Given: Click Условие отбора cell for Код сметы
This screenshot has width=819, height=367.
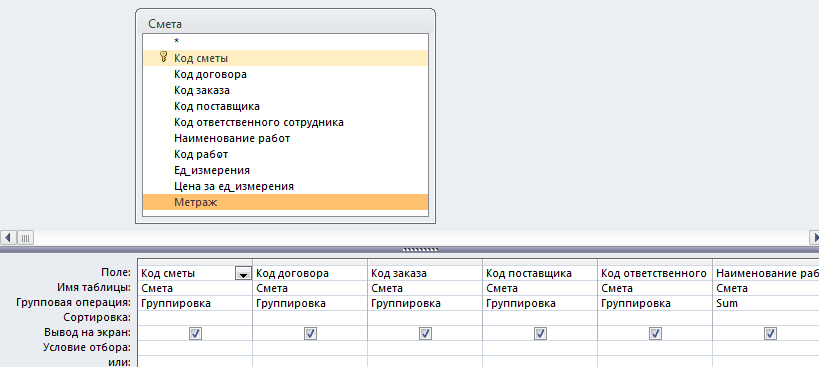Looking at the screenshot, I should (195, 348).
